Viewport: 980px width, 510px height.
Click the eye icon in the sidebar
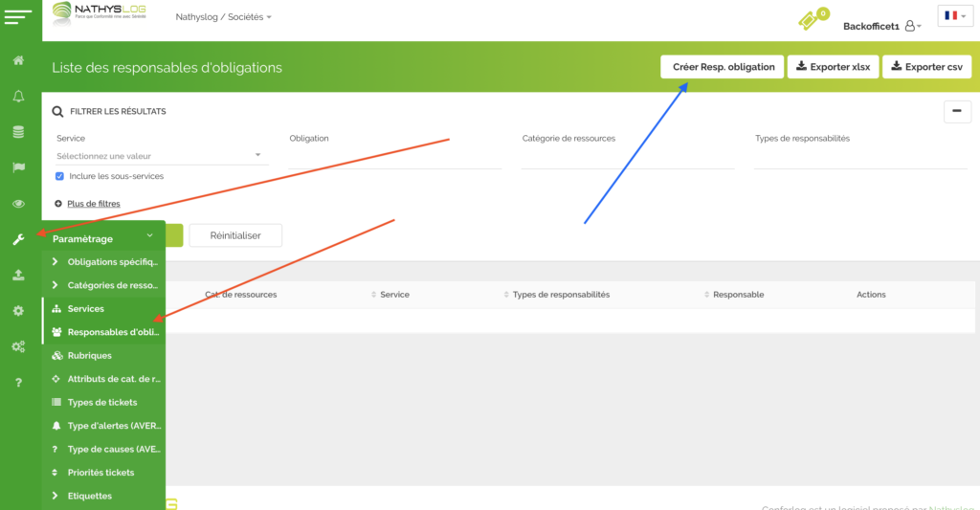[18, 204]
